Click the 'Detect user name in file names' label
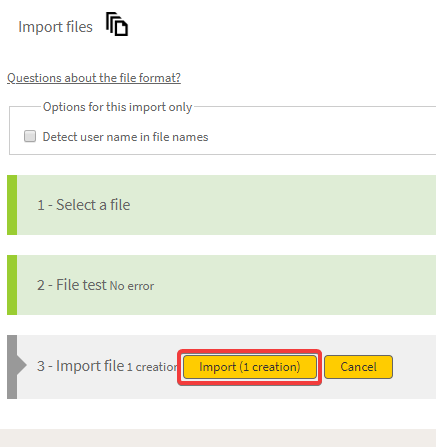436x447 pixels. (125, 137)
